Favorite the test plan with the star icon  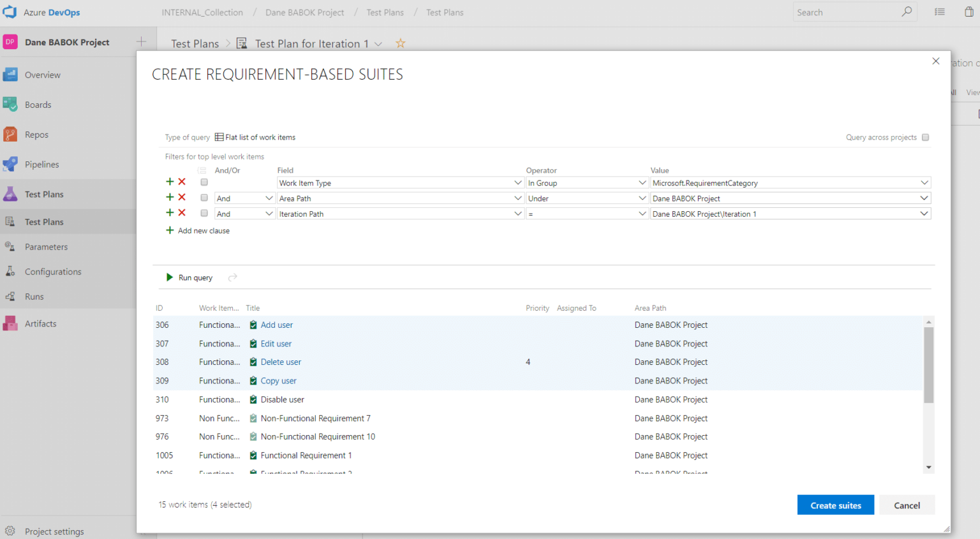400,43
